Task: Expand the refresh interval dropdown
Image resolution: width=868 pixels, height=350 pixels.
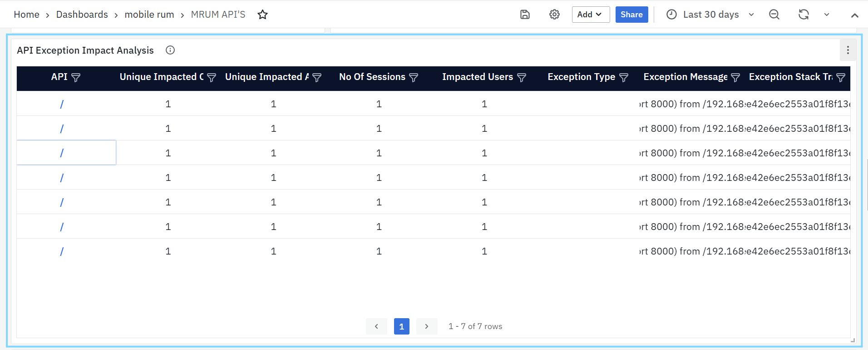Action: pyautogui.click(x=827, y=15)
